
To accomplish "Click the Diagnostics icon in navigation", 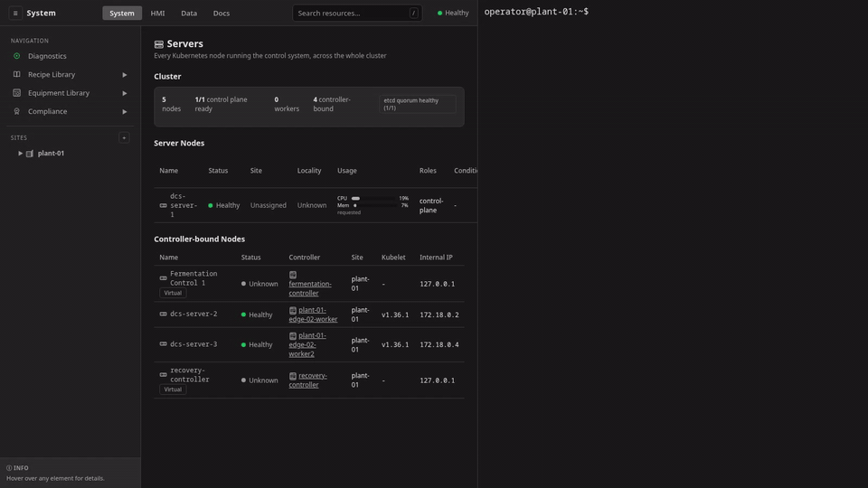I will (x=16, y=56).
